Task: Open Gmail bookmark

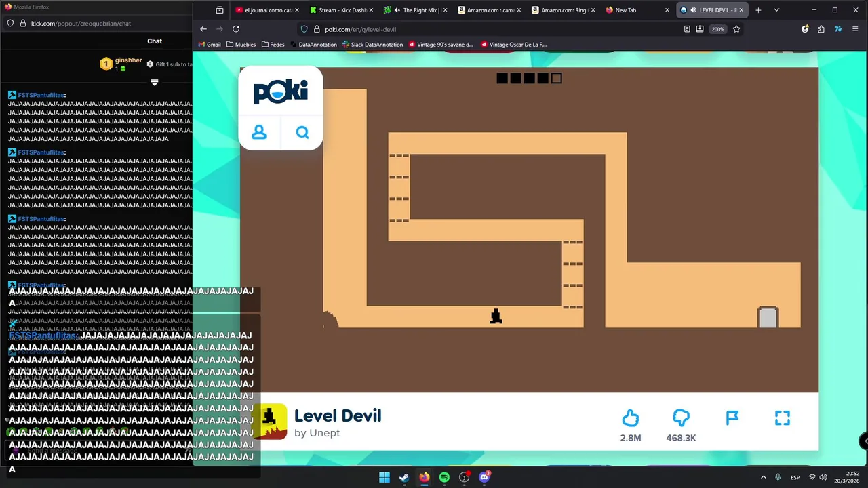Action: 210,45
